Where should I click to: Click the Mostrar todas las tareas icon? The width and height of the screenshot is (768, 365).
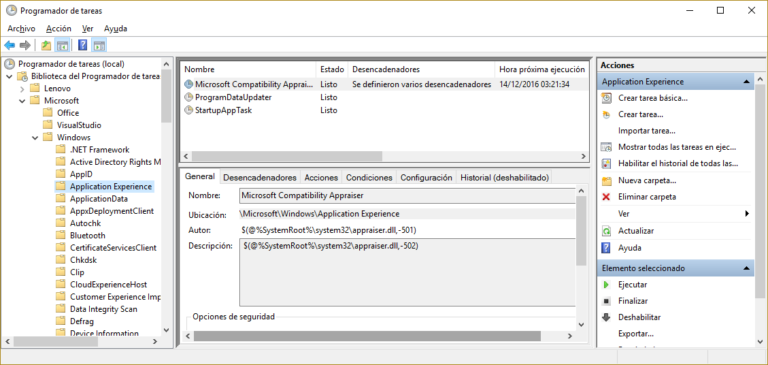[x=606, y=147]
